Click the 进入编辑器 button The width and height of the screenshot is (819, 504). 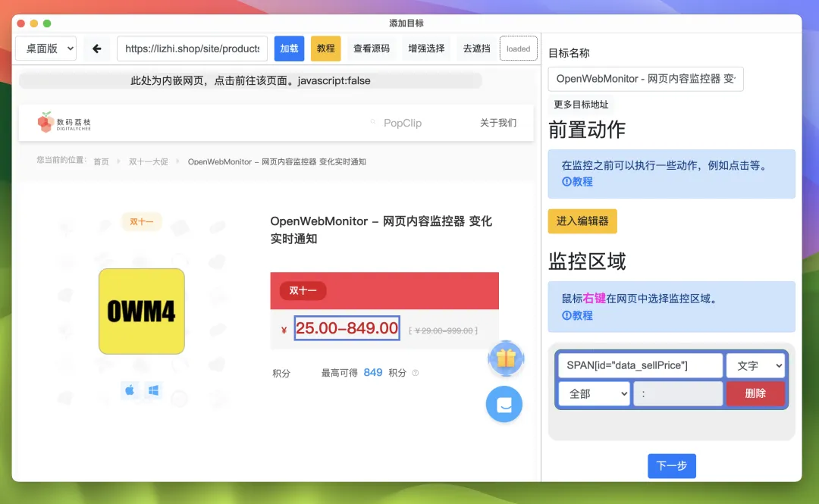pyautogui.click(x=582, y=221)
